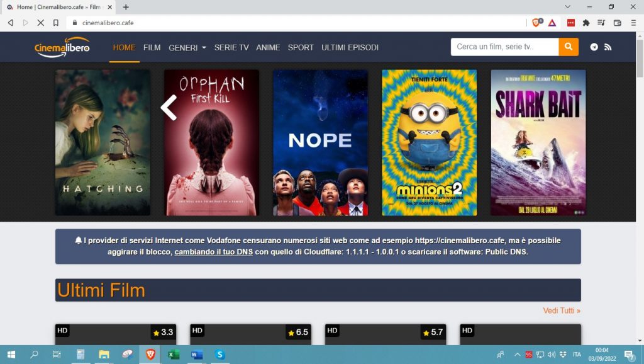644x364 pixels.
Task: Open Brave Shields panel in the toolbar
Action: [536, 23]
